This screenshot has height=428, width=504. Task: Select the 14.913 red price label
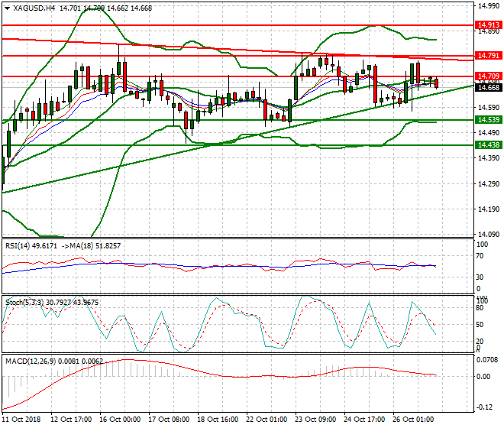tap(488, 25)
